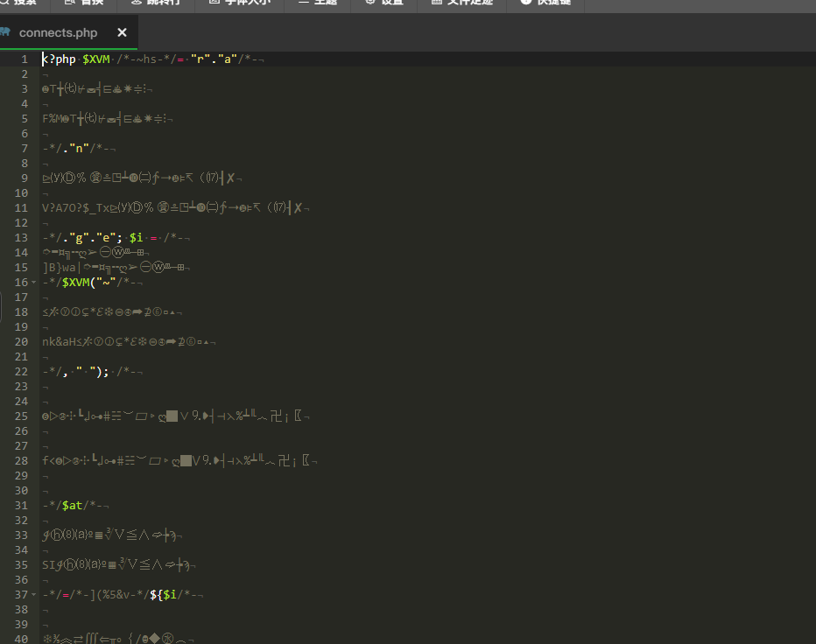Select the connects.php file tab
816x644 pixels.
pos(68,31)
